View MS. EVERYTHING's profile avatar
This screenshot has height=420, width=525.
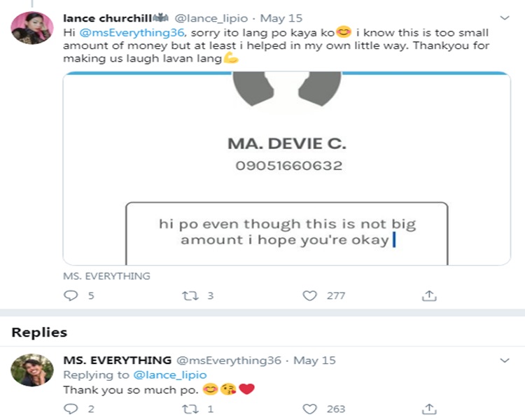[x=32, y=370]
